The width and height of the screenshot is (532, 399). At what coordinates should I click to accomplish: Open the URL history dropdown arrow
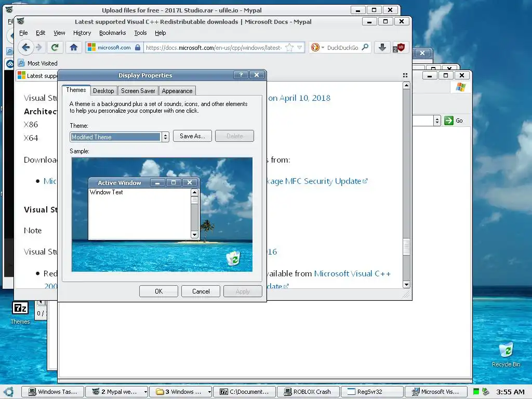click(299, 47)
